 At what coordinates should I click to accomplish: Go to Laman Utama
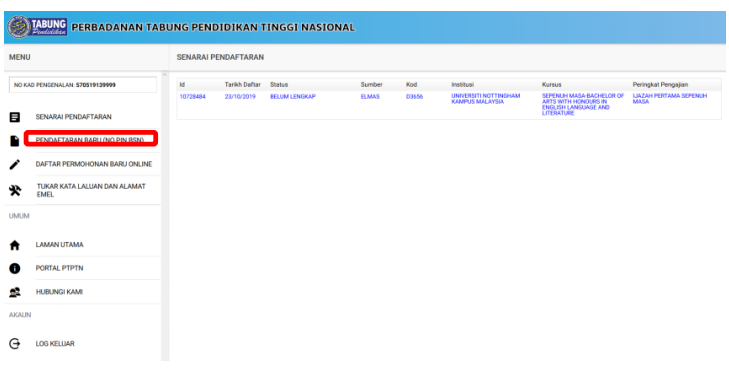tap(60, 244)
